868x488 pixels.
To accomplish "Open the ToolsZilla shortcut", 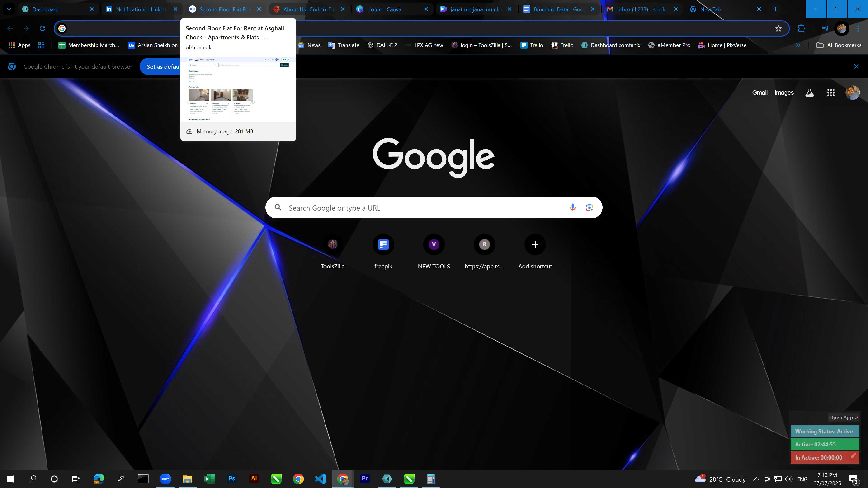I will point(333,252).
